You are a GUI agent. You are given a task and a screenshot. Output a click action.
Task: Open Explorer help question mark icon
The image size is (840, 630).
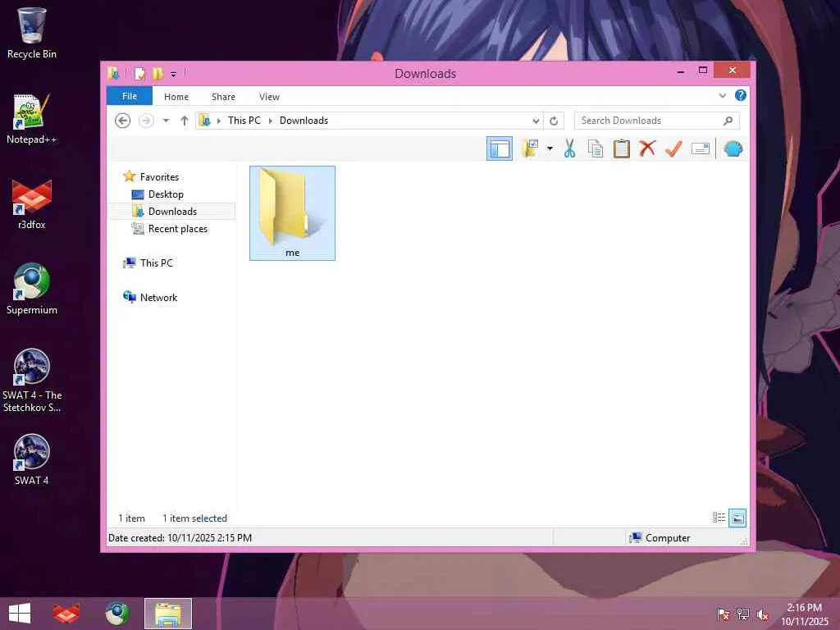[x=741, y=95]
